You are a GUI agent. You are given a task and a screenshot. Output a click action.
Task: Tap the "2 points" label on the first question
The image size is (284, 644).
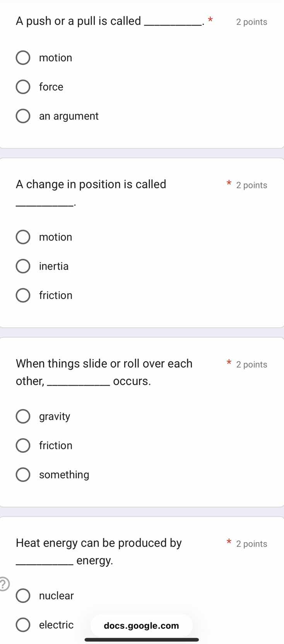point(251,22)
